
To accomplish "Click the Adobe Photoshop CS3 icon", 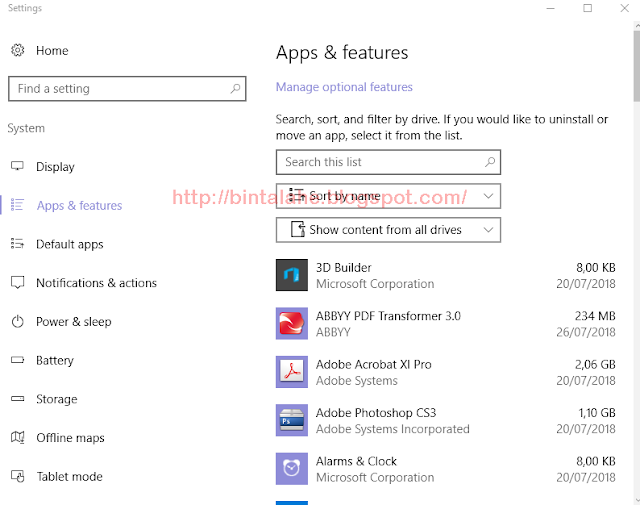I will pyautogui.click(x=291, y=420).
